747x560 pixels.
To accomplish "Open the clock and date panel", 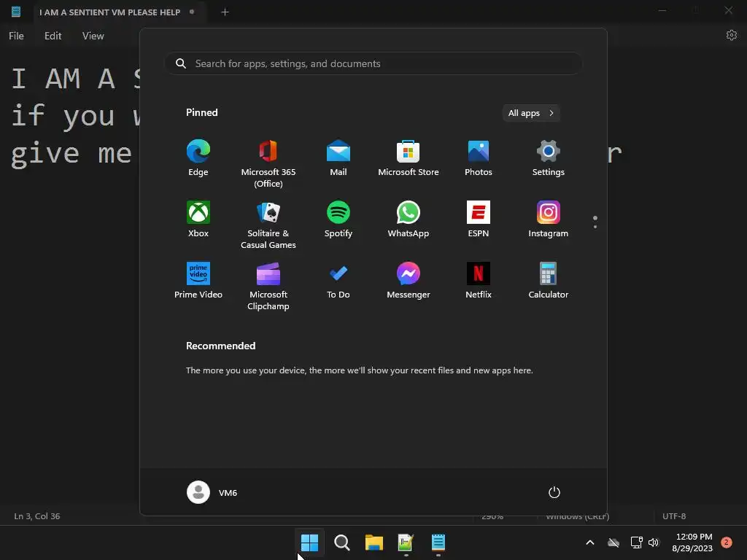I will (x=692, y=542).
